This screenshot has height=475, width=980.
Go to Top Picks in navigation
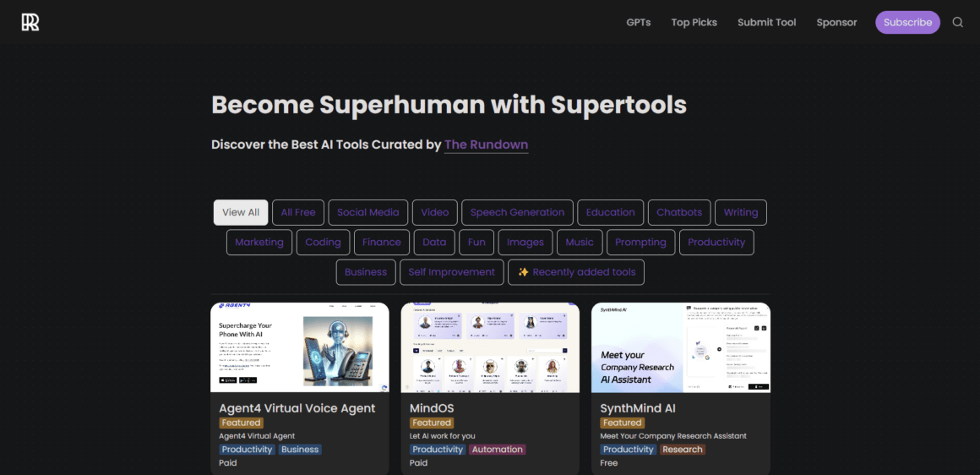click(x=694, y=23)
